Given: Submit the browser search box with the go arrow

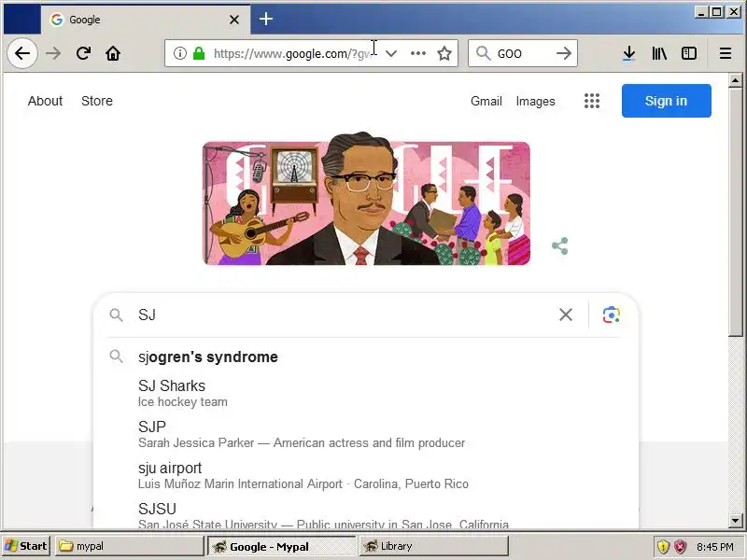Looking at the screenshot, I should [x=564, y=53].
